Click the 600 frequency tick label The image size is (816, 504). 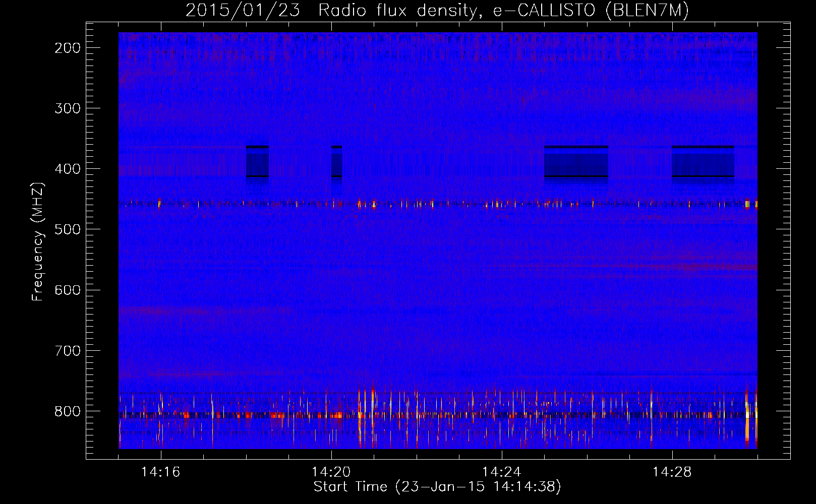click(x=67, y=290)
